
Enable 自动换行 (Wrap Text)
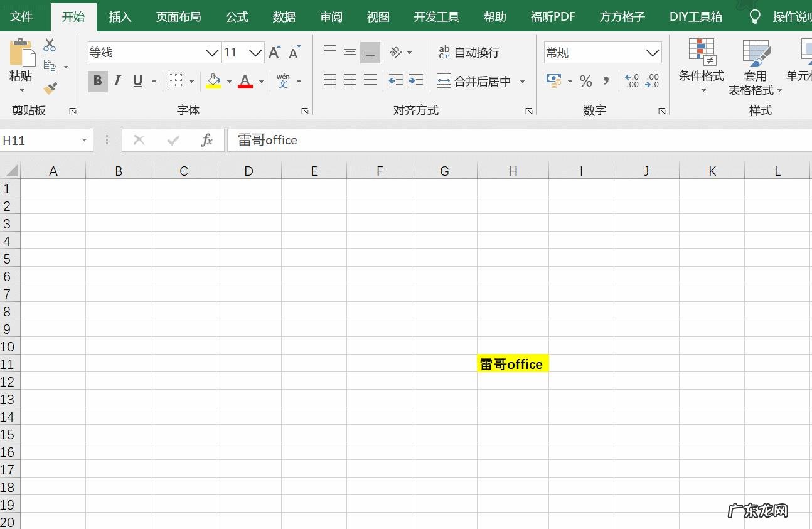click(x=471, y=53)
